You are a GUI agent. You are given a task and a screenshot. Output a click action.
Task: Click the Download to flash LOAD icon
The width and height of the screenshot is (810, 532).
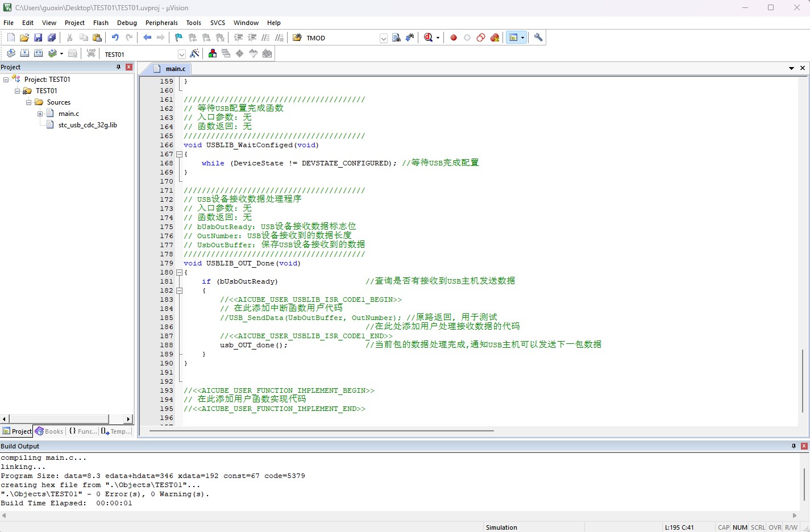point(91,53)
